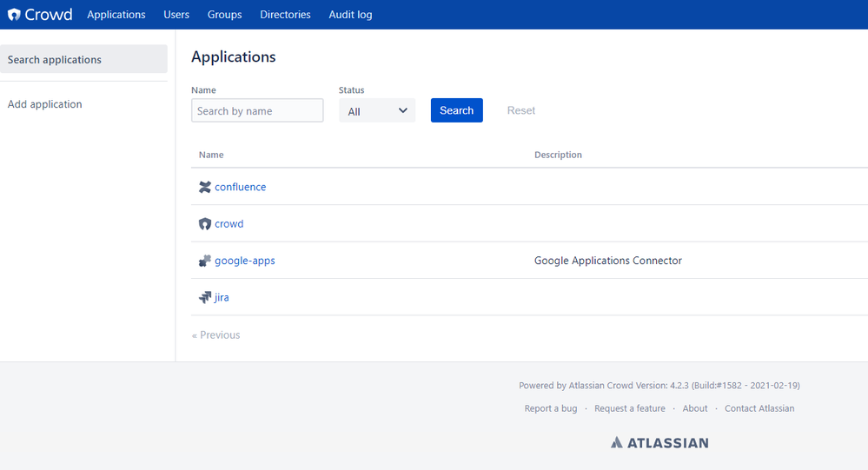Open the crowd application link
This screenshot has width=868, height=470.
click(x=229, y=223)
